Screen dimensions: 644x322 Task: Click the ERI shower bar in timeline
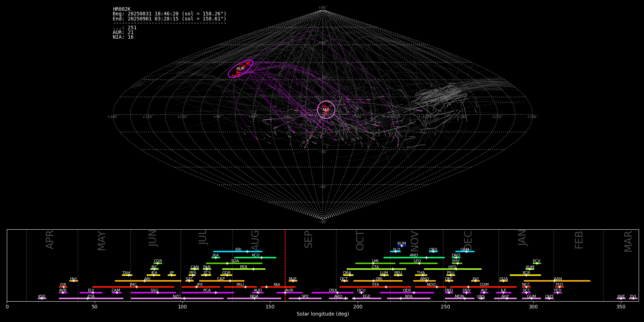click(238, 252)
